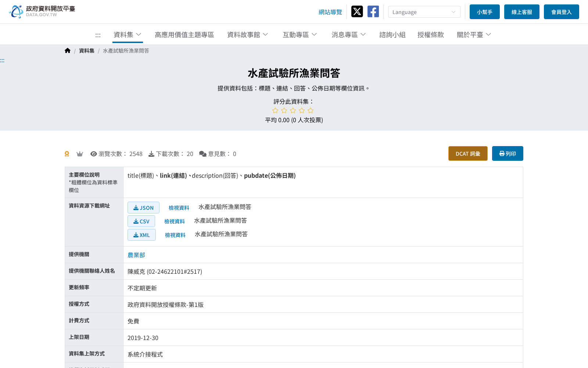Click the comments icon beside 意見數

tap(203, 154)
